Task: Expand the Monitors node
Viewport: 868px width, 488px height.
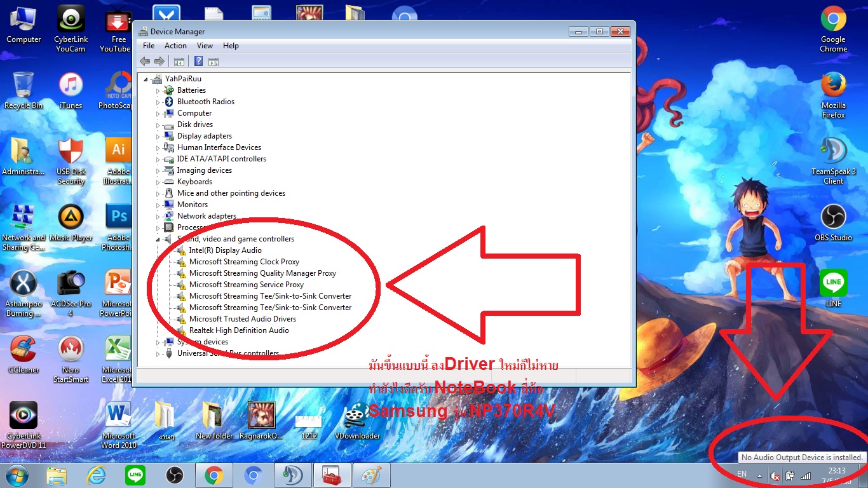Action: click(158, 205)
